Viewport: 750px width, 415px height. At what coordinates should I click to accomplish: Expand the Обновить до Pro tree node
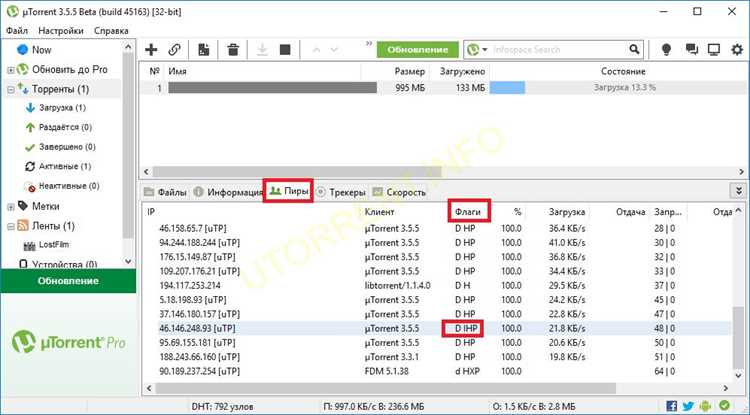pos(11,70)
